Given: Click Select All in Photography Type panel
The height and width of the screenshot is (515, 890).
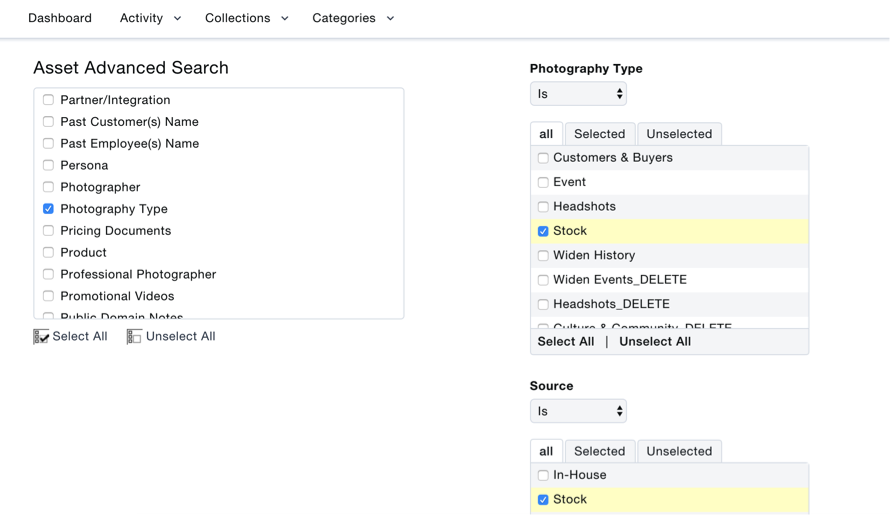Looking at the screenshot, I should [566, 342].
